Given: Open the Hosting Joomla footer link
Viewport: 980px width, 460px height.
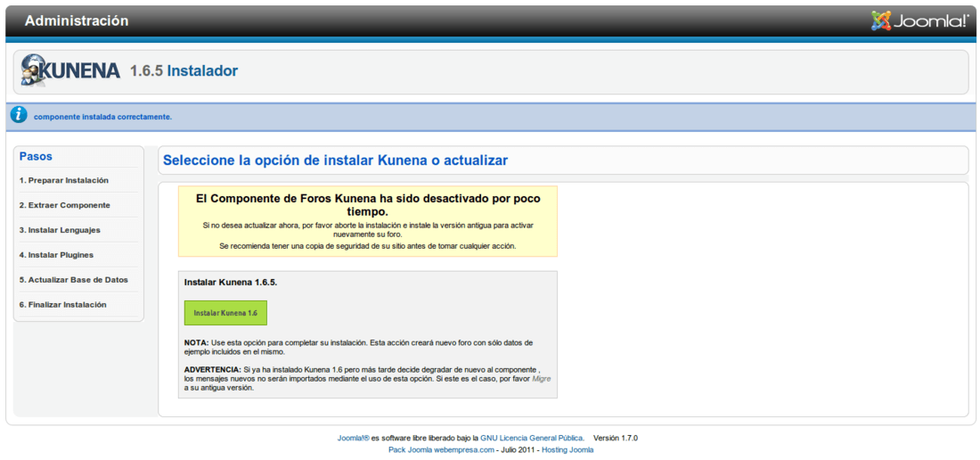Looking at the screenshot, I should point(568,449).
